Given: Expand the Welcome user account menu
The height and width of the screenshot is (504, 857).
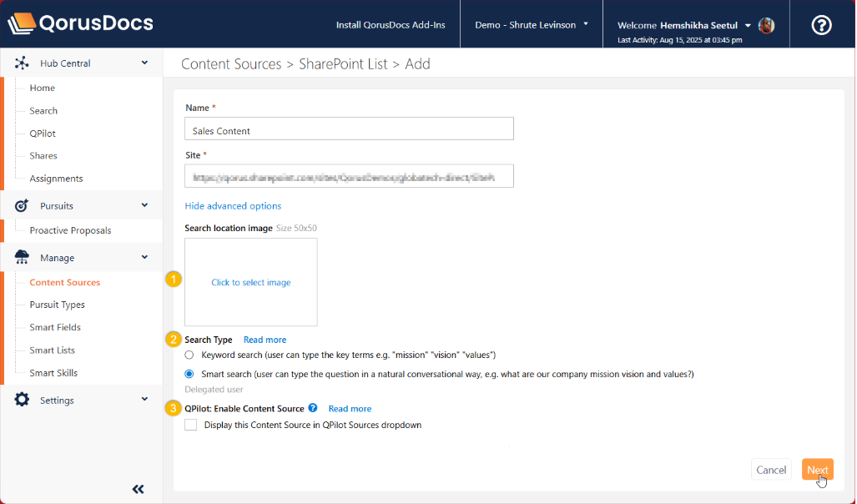Looking at the screenshot, I should coord(748,25).
